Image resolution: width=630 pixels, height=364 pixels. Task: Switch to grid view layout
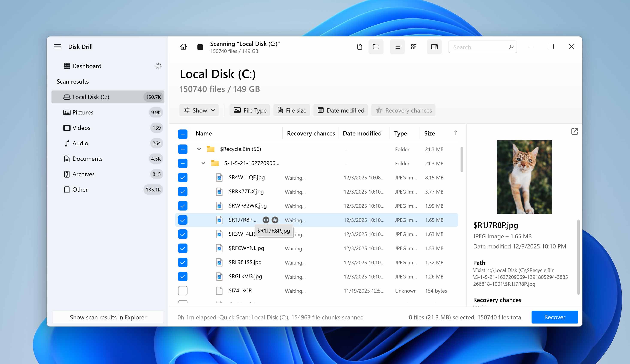pos(414,47)
